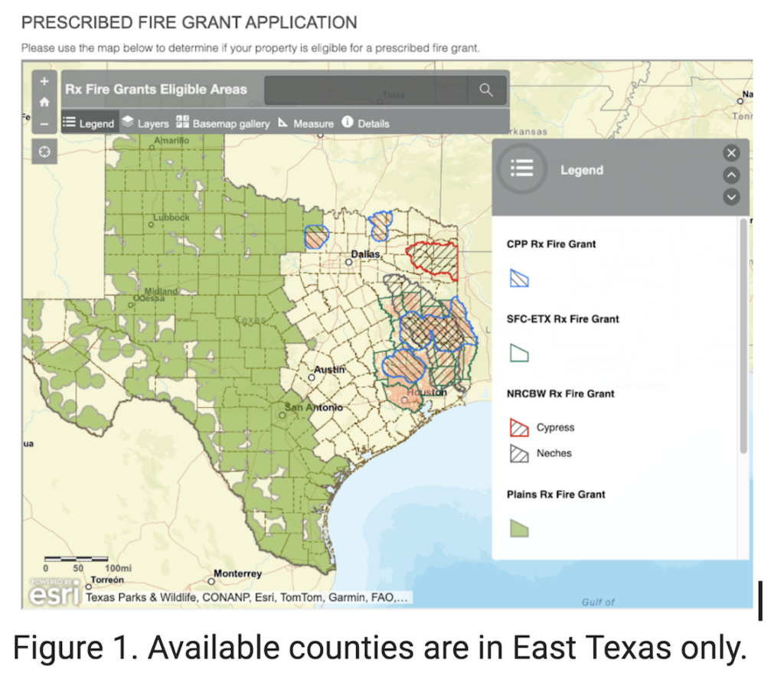Click the Legend list icon in panel header
The height and width of the screenshot is (689, 784).
521,170
